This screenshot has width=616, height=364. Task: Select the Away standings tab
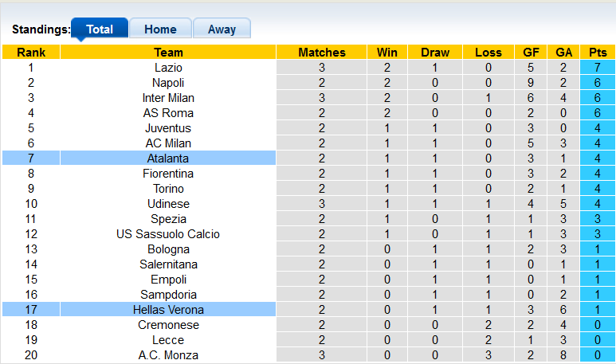(x=222, y=29)
